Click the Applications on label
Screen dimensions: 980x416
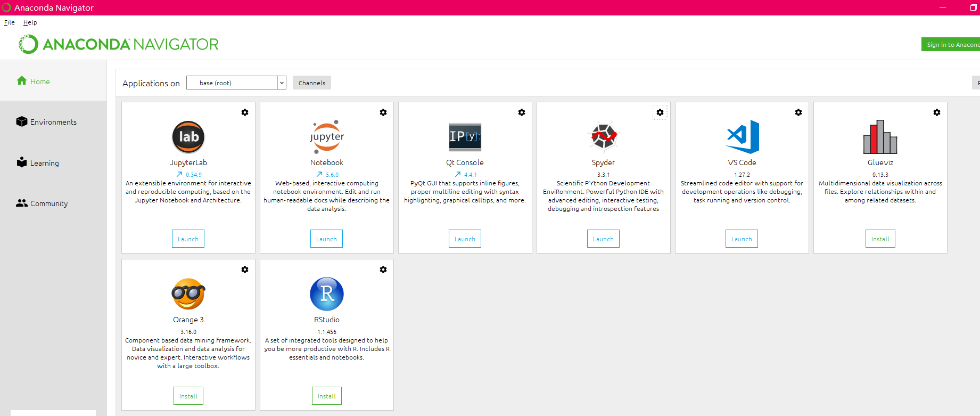coord(151,83)
